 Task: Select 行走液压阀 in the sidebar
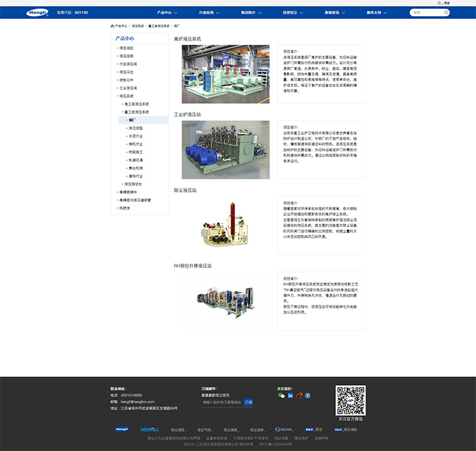pyautogui.click(x=127, y=64)
